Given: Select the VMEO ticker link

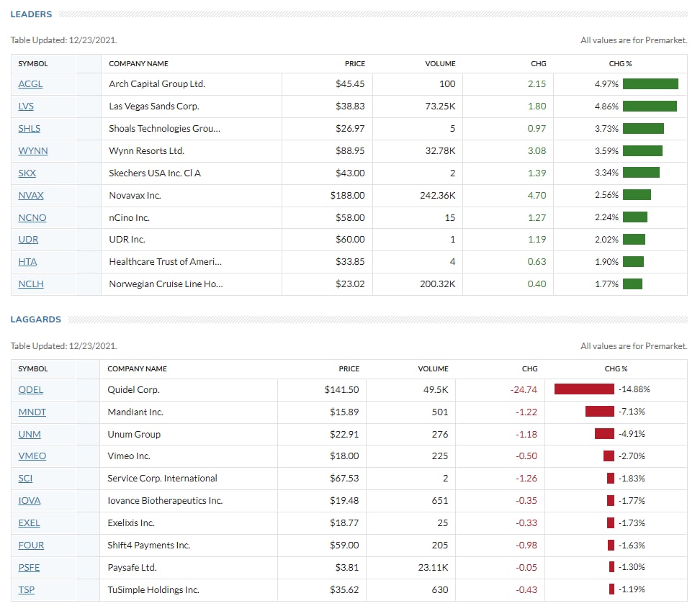Looking at the screenshot, I should point(32,456).
